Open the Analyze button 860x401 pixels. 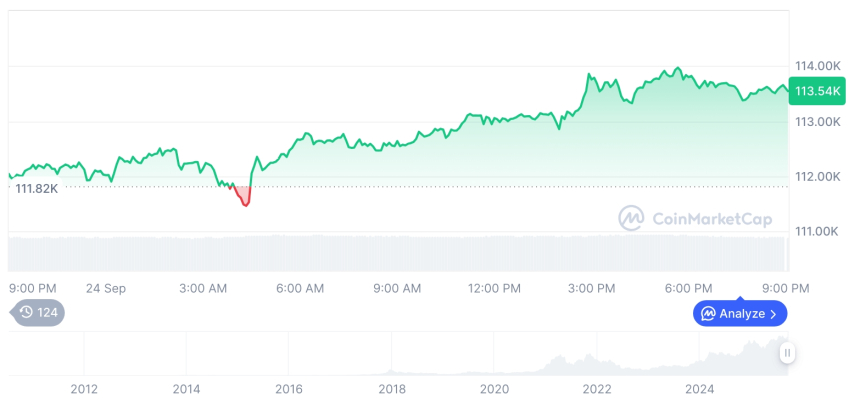click(x=740, y=314)
